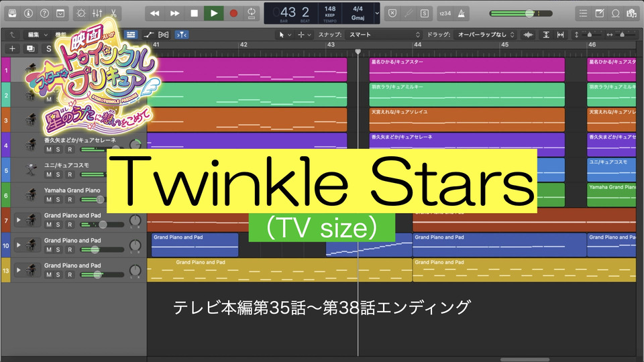Open the Mixer faders icon

[97, 13]
